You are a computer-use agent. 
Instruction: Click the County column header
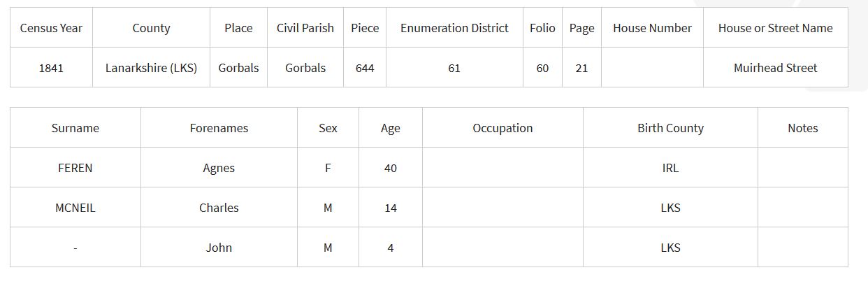click(x=151, y=28)
